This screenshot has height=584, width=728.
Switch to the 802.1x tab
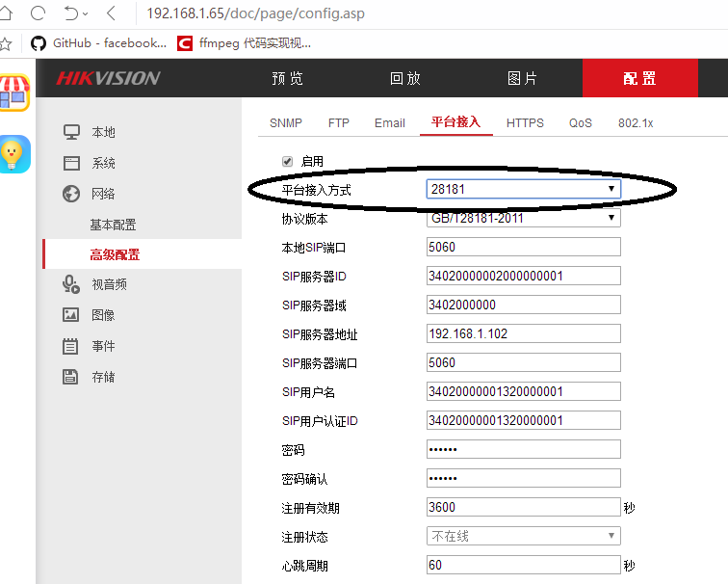click(636, 123)
